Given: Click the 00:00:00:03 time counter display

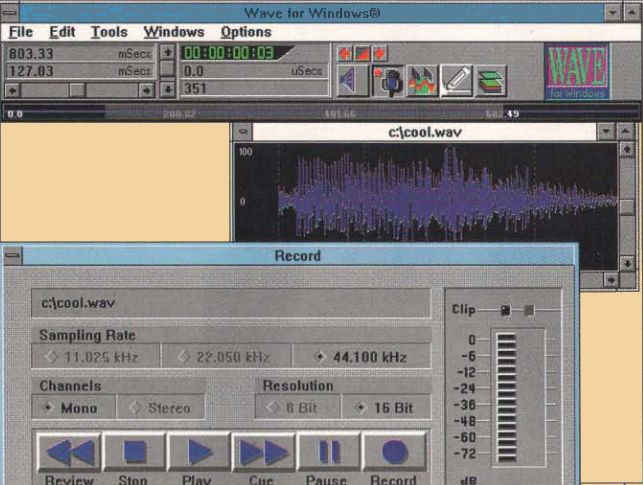Looking at the screenshot, I should pos(236,53).
